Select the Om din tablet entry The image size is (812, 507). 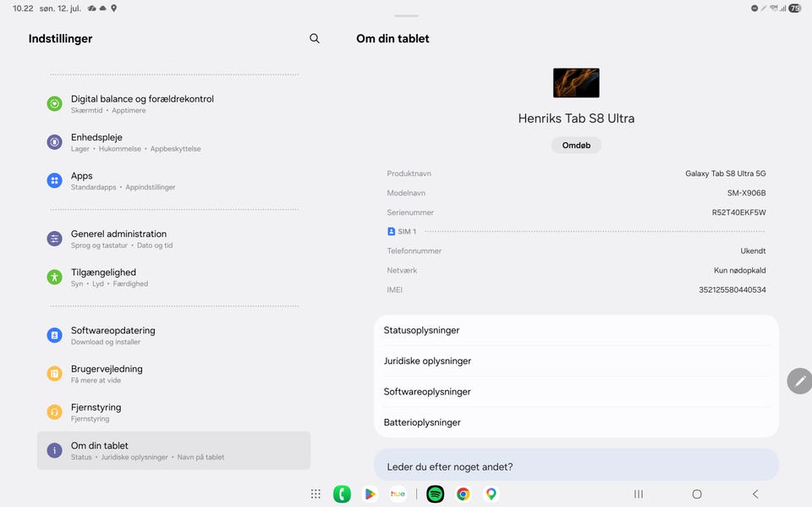pyautogui.click(x=173, y=450)
